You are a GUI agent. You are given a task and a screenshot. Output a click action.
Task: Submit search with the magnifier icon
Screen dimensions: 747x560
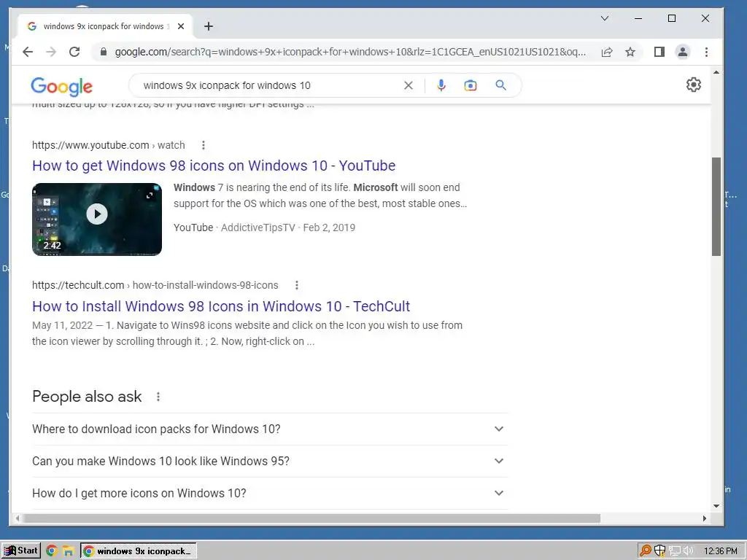(x=500, y=85)
